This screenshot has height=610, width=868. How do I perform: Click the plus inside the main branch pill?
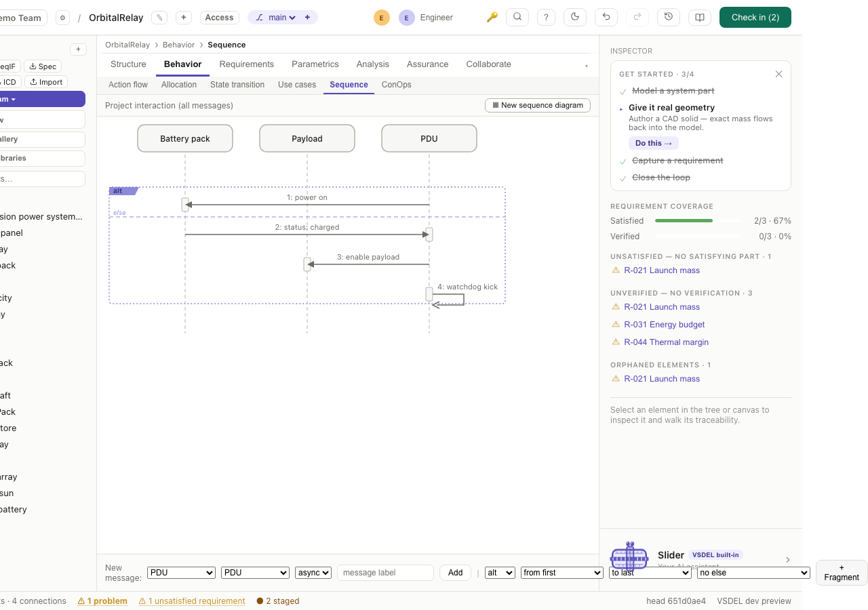(307, 18)
